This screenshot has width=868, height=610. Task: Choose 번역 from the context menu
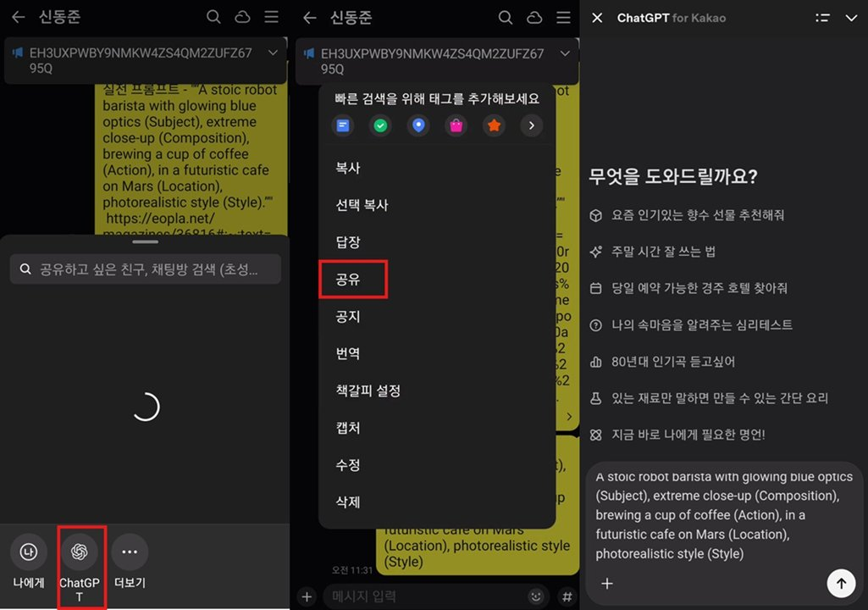point(348,353)
